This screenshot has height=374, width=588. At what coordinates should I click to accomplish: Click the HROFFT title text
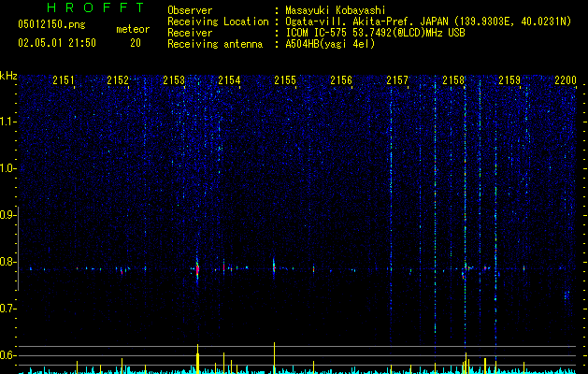(x=95, y=7)
